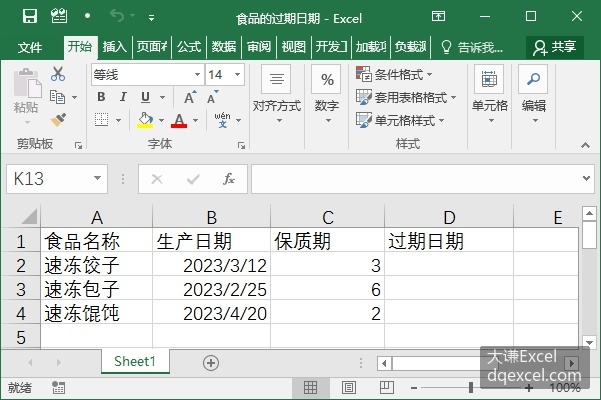601x400 pixels.
Task: Switch to the 插入 tab
Action: [x=114, y=47]
